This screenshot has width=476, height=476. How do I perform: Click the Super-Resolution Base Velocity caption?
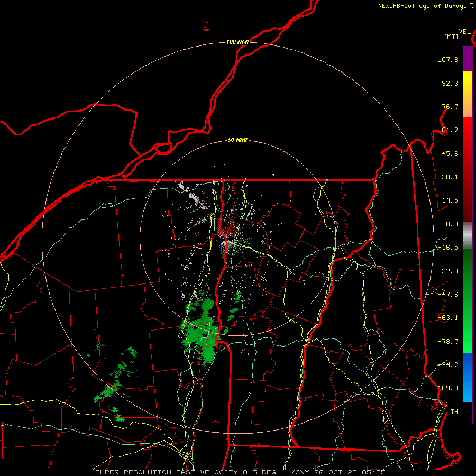241,472
